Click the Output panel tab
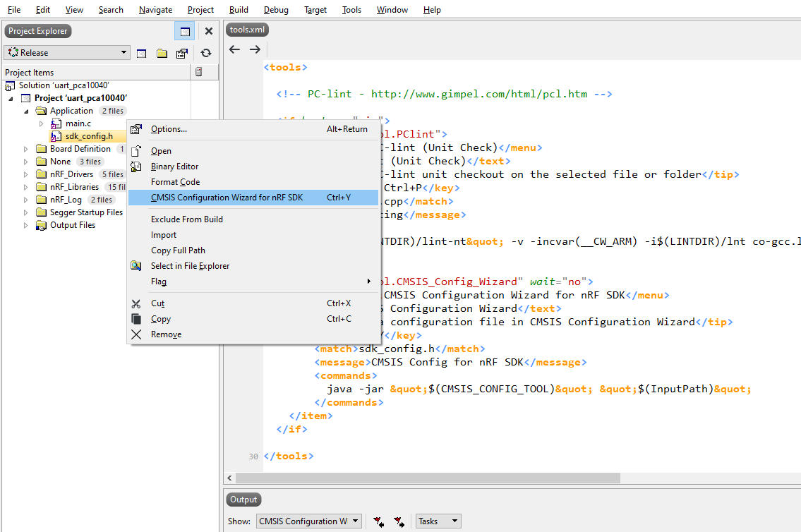801x532 pixels. point(243,500)
